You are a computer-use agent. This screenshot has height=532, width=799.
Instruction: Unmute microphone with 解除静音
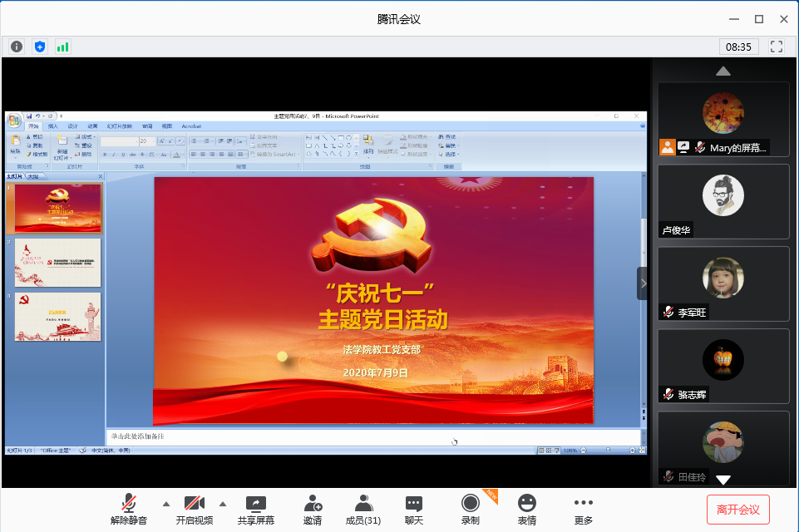click(129, 510)
